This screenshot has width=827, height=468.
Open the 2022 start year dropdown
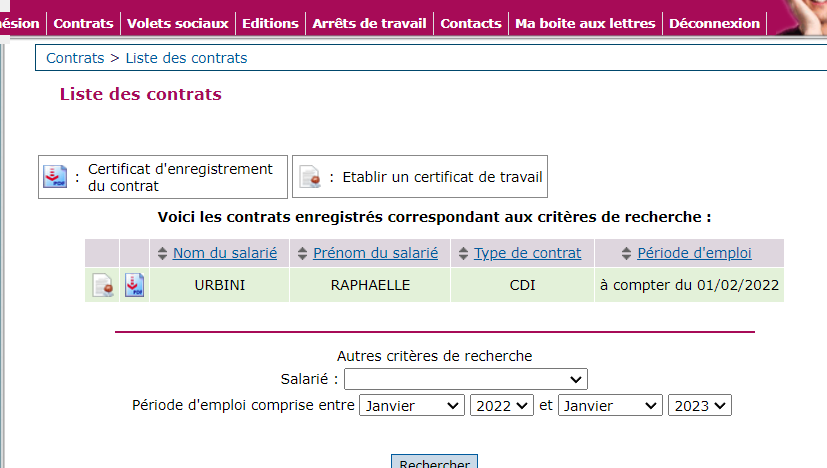tap(501, 405)
